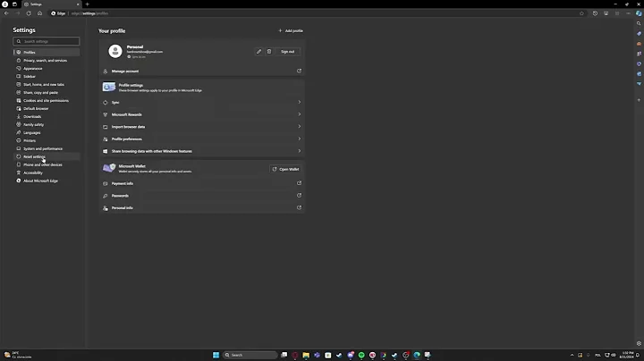Open Payment info in Wallet

coord(201,183)
